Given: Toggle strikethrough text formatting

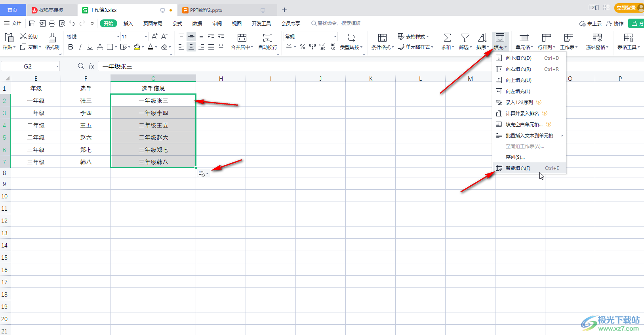Looking at the screenshot, I should click(100, 47).
